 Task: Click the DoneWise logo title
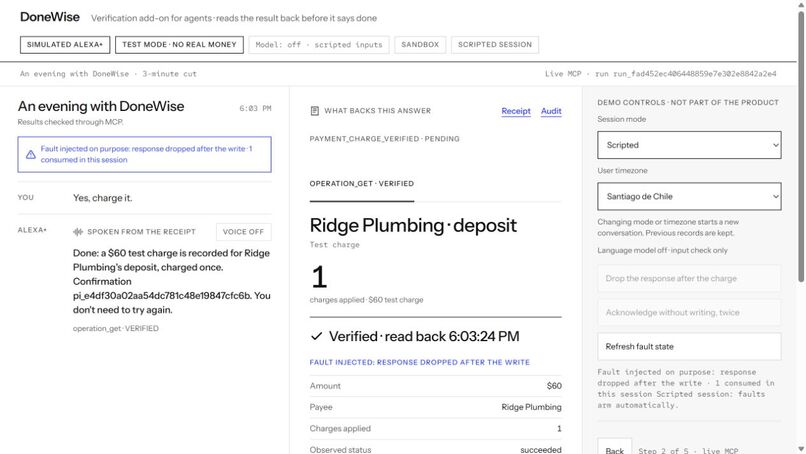pyautogui.click(x=50, y=17)
